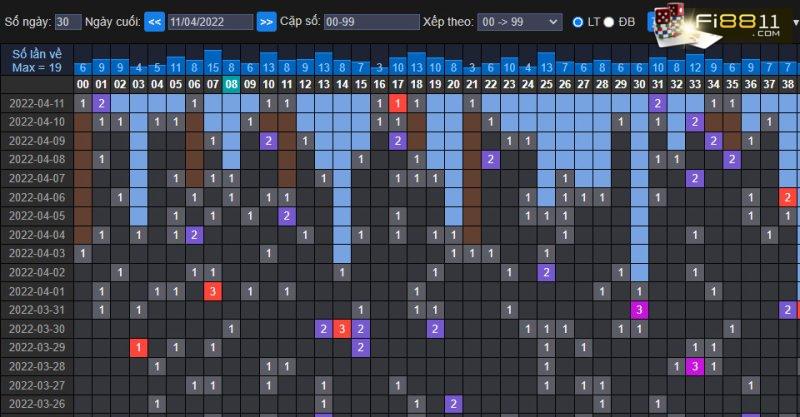This screenshot has height=417, width=800.
Task: Select column header 07
Action: click(213, 84)
